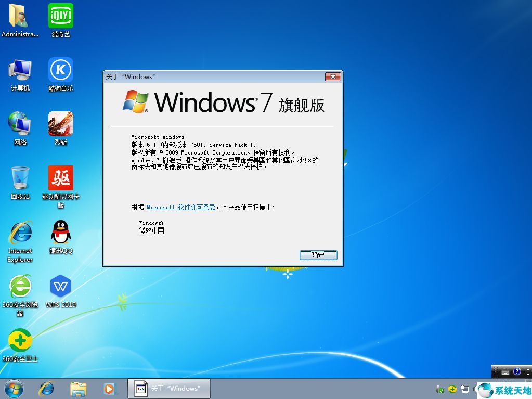Open Windows Explorer from the taskbar
Screen dimensions: 532x399
79,389
